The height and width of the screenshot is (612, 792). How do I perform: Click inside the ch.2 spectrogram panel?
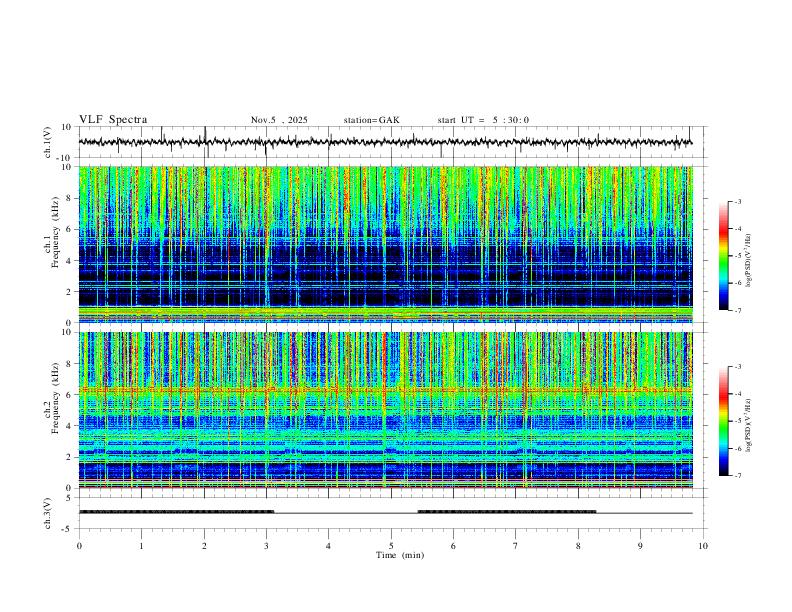(386, 410)
